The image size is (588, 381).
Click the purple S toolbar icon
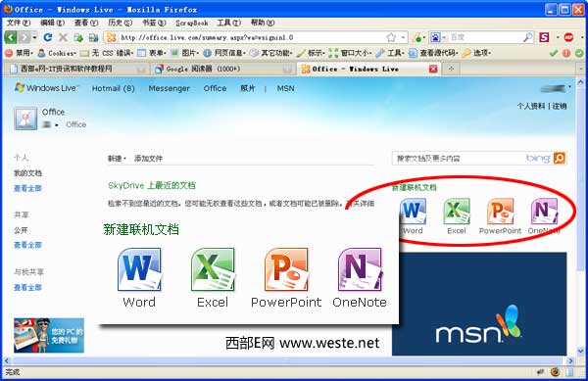click(544, 37)
